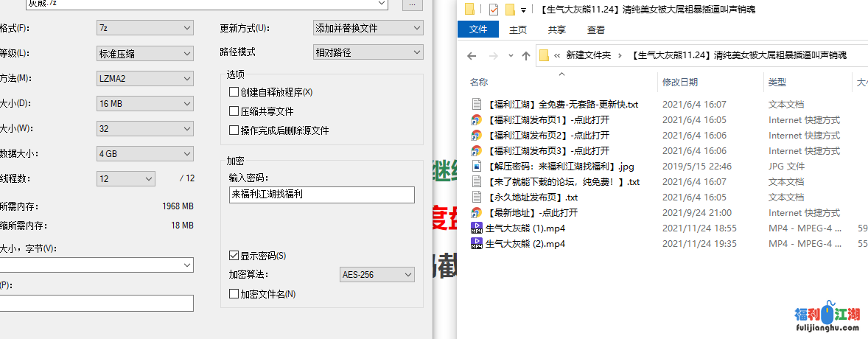This screenshot has height=339, width=868.
Task: Uncheck the 显示密码 checkbox
Action: pos(234,256)
